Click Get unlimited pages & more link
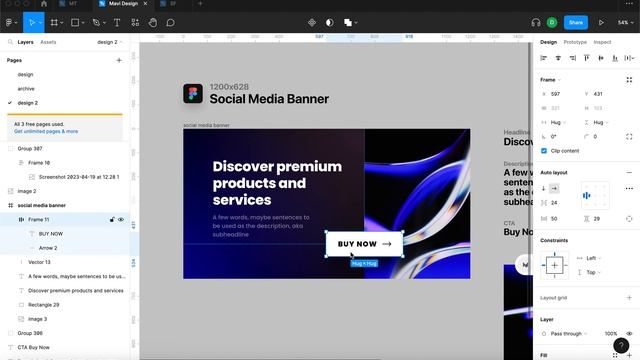Viewport: 640px width, 360px height. point(46,131)
